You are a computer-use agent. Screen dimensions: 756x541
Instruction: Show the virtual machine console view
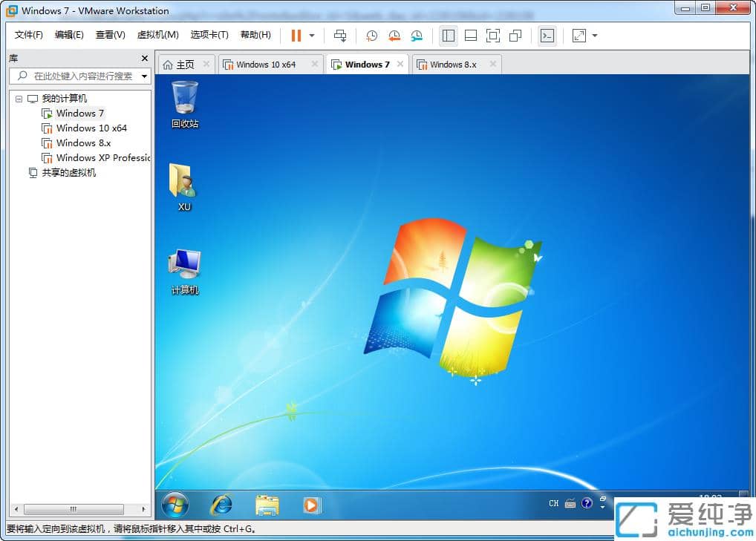(x=547, y=36)
